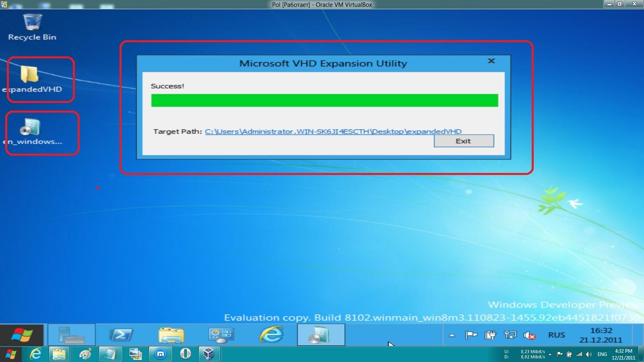
Task: Launch Internet Explorer in guest taskbar
Action: click(x=271, y=335)
